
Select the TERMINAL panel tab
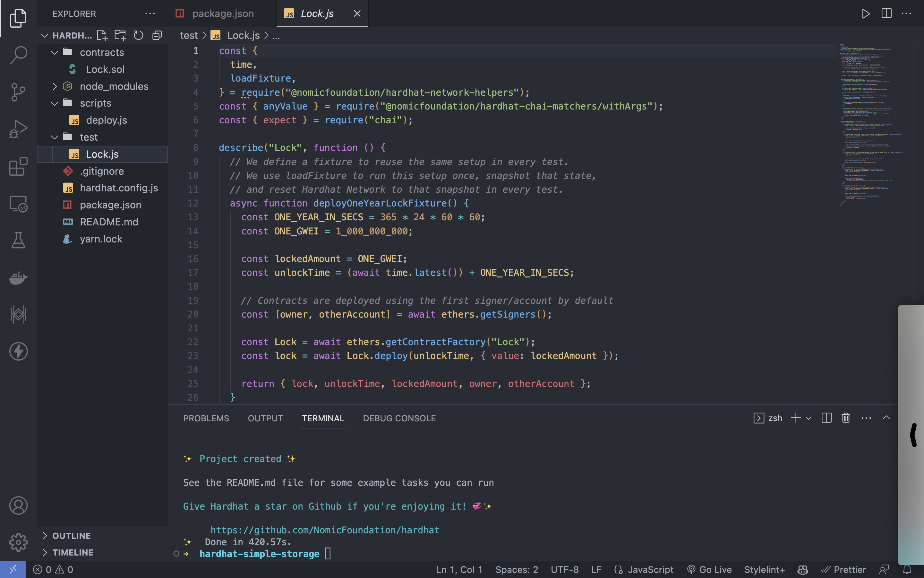(x=323, y=418)
